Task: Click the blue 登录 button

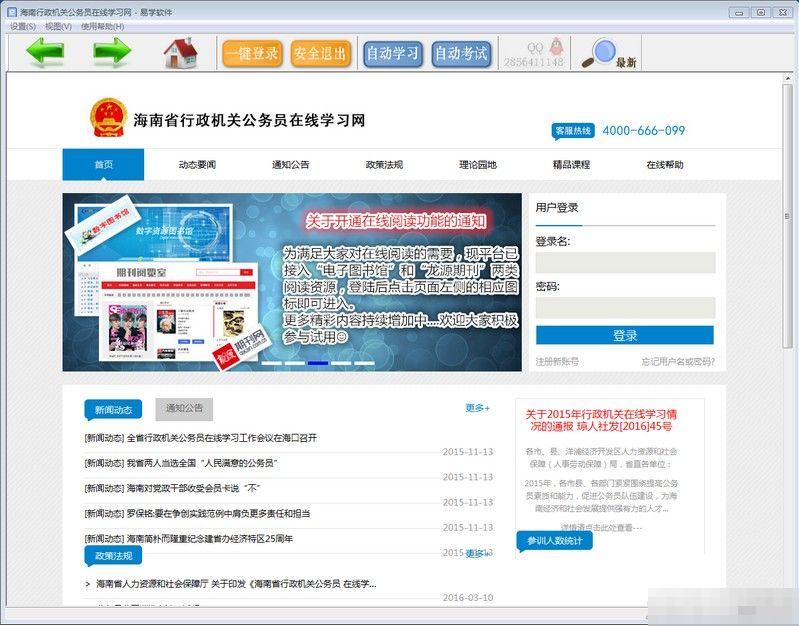Action: pos(624,335)
